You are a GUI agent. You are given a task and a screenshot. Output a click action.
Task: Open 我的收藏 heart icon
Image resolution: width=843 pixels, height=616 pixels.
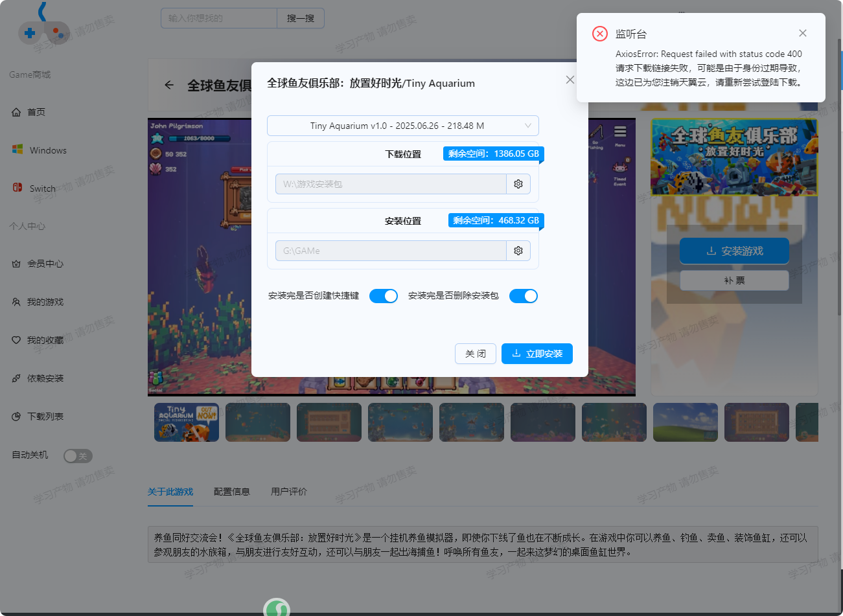pos(16,340)
